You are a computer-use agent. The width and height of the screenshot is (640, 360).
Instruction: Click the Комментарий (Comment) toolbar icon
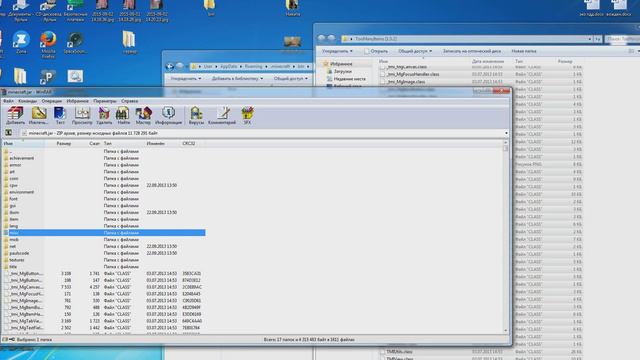point(222,116)
